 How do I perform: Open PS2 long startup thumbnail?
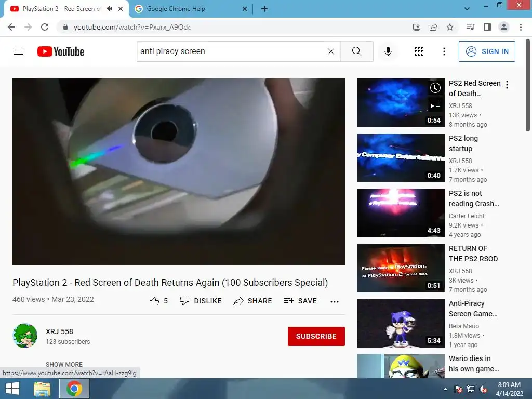point(401,158)
